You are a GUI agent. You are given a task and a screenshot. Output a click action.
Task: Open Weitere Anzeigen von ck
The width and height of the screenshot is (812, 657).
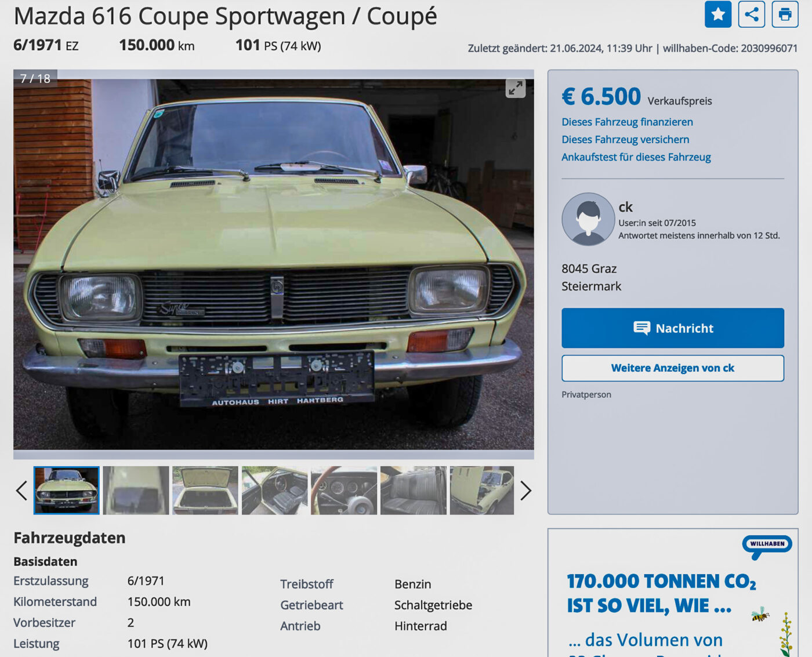tap(673, 368)
